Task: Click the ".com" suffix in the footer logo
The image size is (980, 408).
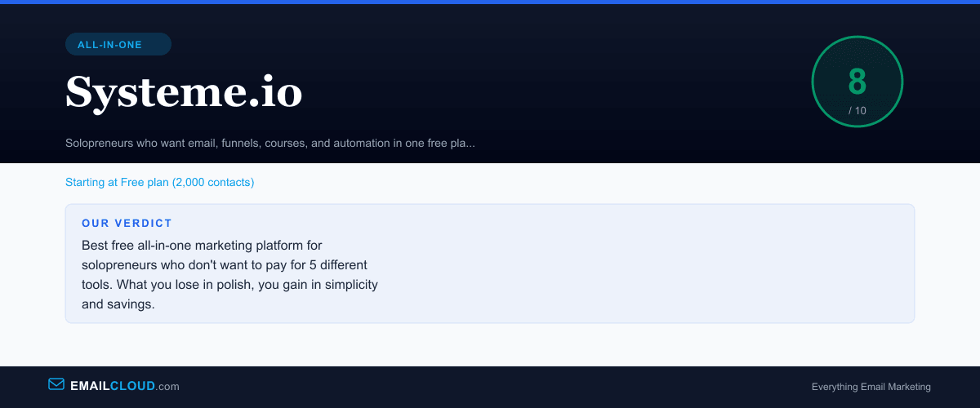Action: click(167, 386)
